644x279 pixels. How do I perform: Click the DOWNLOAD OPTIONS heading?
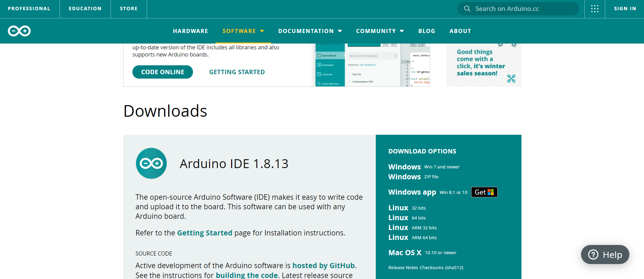coord(422,151)
